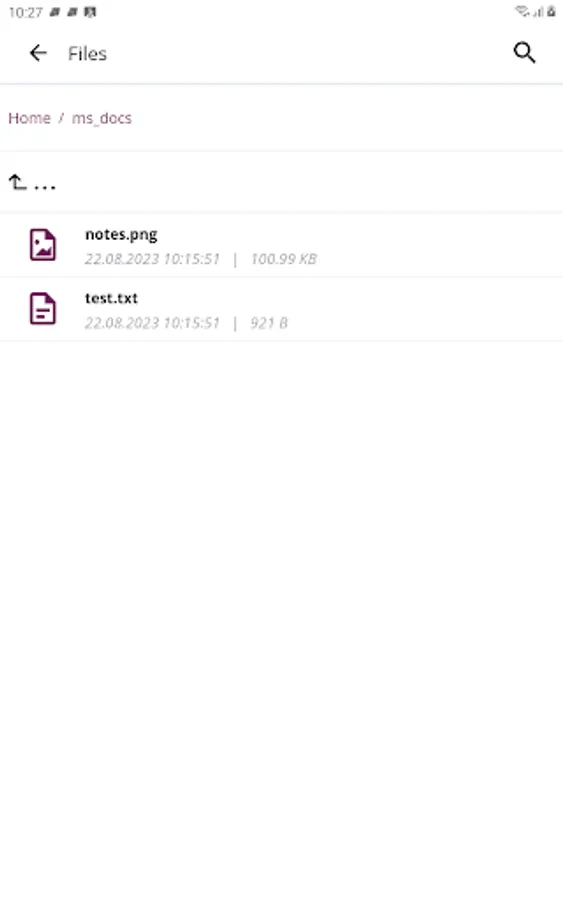Open the notes.png file name
This screenshot has height=900, width=563.
pos(121,235)
